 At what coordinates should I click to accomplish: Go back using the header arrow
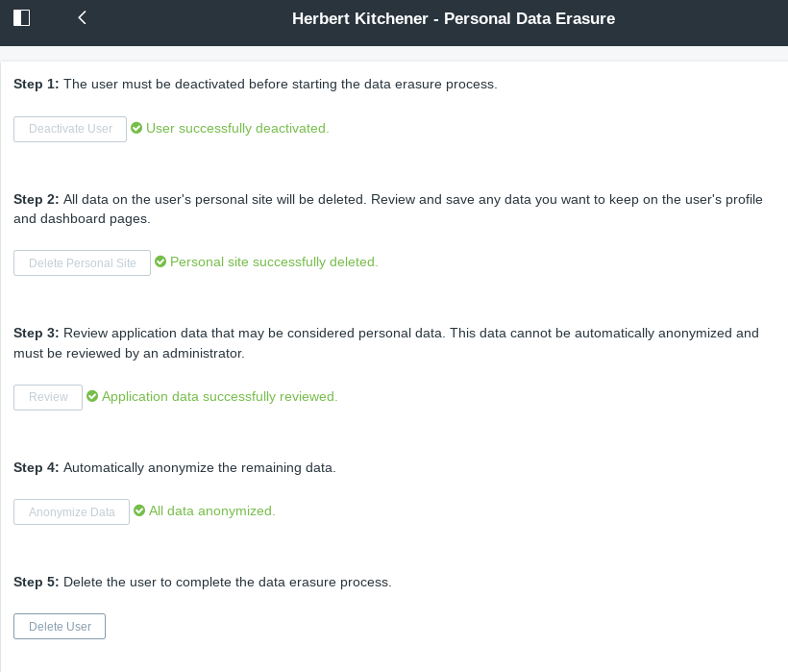coord(83,18)
